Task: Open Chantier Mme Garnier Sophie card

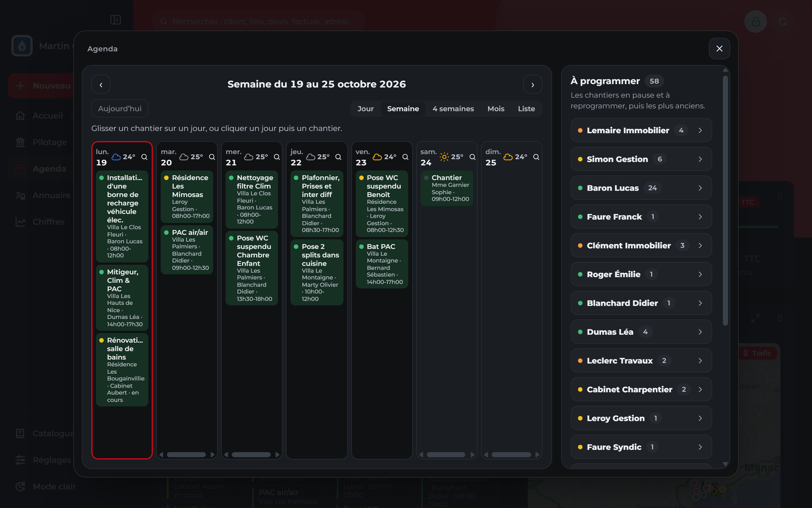Action: [447, 188]
